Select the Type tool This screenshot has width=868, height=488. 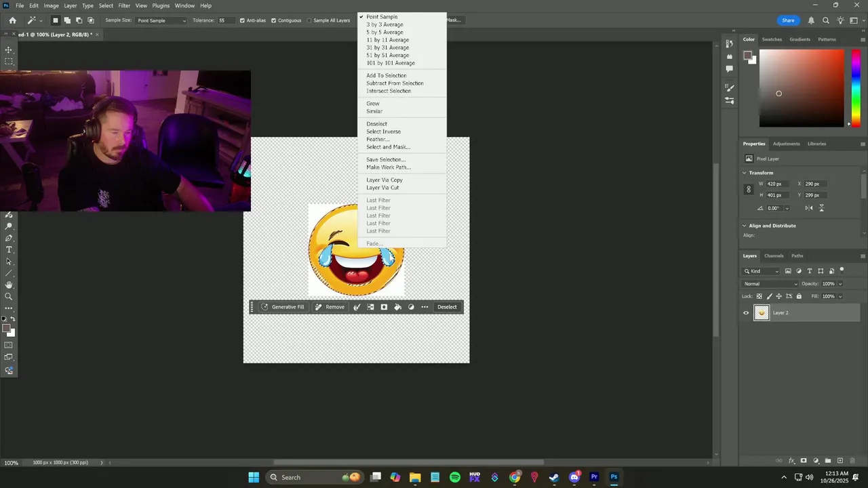tap(9, 250)
